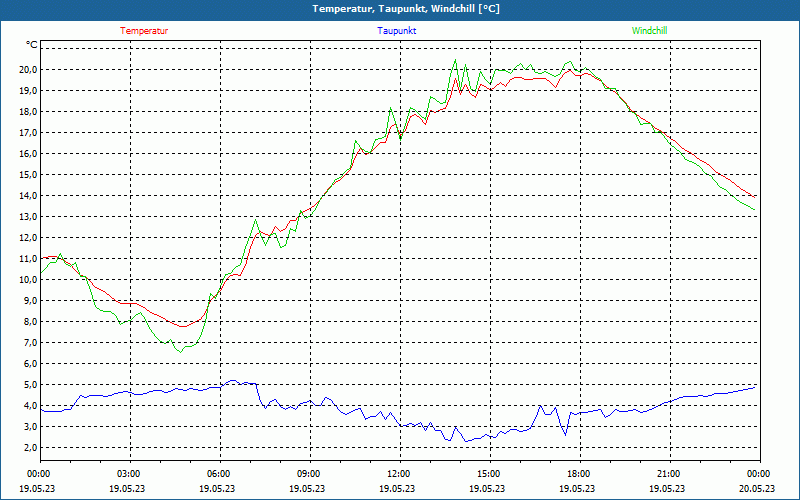Viewport: 800px width, 500px height.
Task: Click the 19.05.23 date under 21:00
Action: click(667, 488)
